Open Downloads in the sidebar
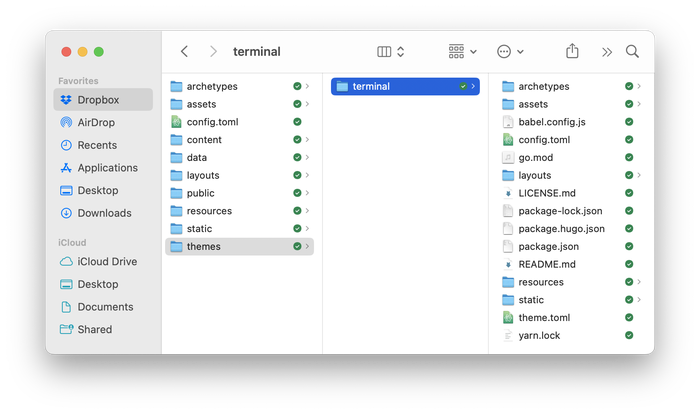 click(x=103, y=213)
